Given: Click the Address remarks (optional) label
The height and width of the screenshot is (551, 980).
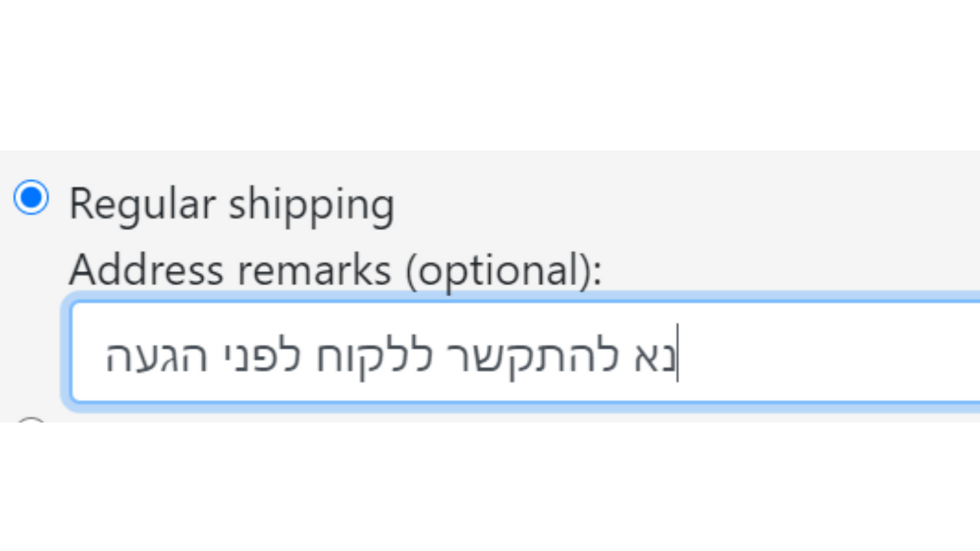Looking at the screenshot, I should 335,269.
